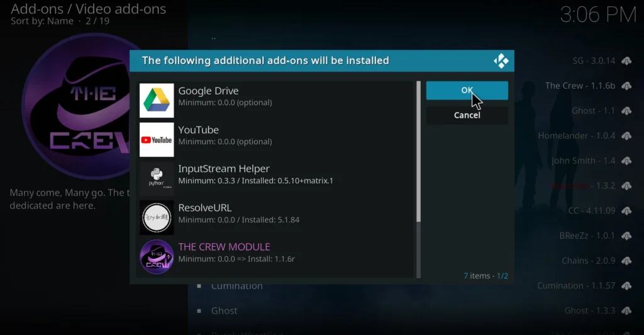
Task: Click the 3:06 PM clock
Action: point(598,15)
